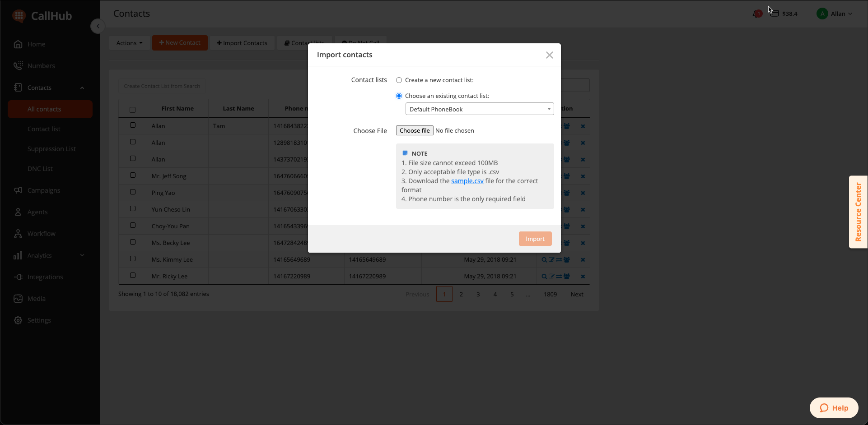This screenshot has width=868, height=425.
Task: Select Create a new contact list radio
Action: pos(399,80)
